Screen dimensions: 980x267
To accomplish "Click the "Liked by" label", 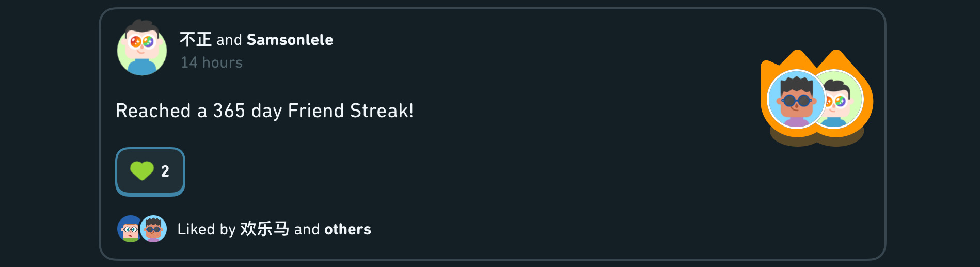I will 207,229.
